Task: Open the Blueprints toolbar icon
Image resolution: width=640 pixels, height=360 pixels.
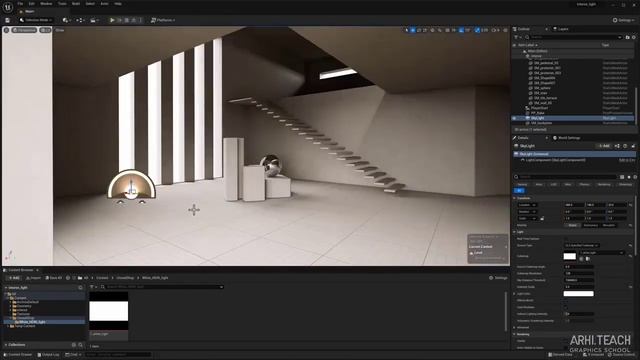Action: click(x=80, y=20)
